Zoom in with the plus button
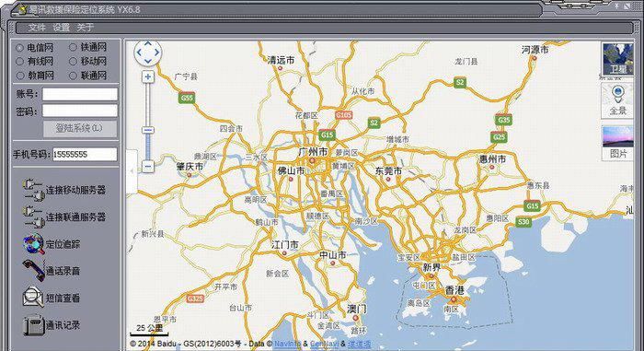This screenshot has width=644, height=351. (148, 77)
